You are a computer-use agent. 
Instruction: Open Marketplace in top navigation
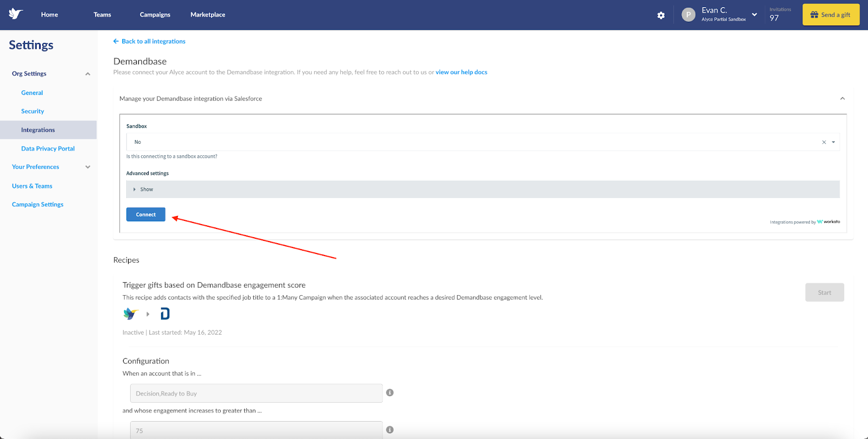[x=208, y=15]
